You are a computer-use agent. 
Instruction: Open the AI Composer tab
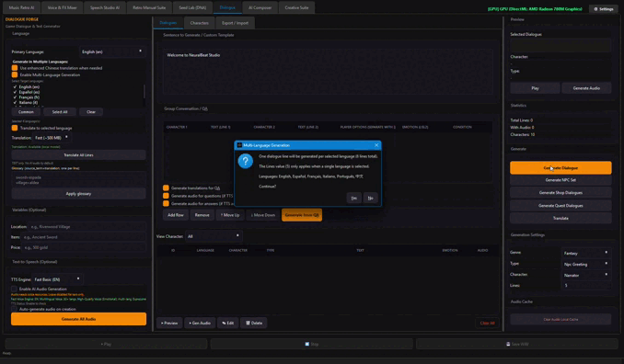click(x=260, y=7)
